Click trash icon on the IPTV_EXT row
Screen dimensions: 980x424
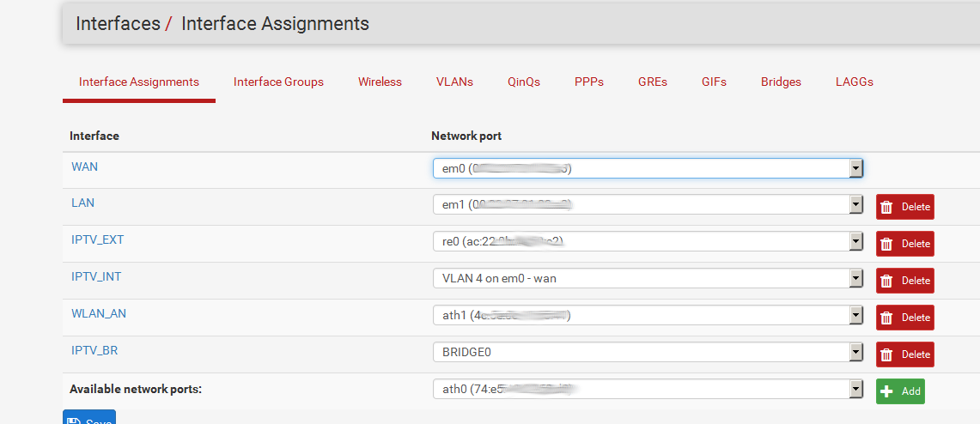tap(887, 244)
